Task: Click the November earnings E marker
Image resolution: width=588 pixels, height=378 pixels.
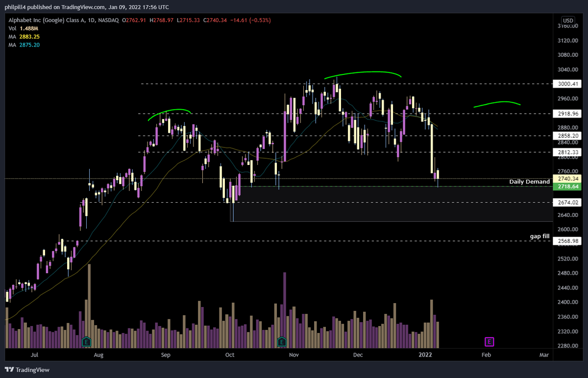Action: 282,341
